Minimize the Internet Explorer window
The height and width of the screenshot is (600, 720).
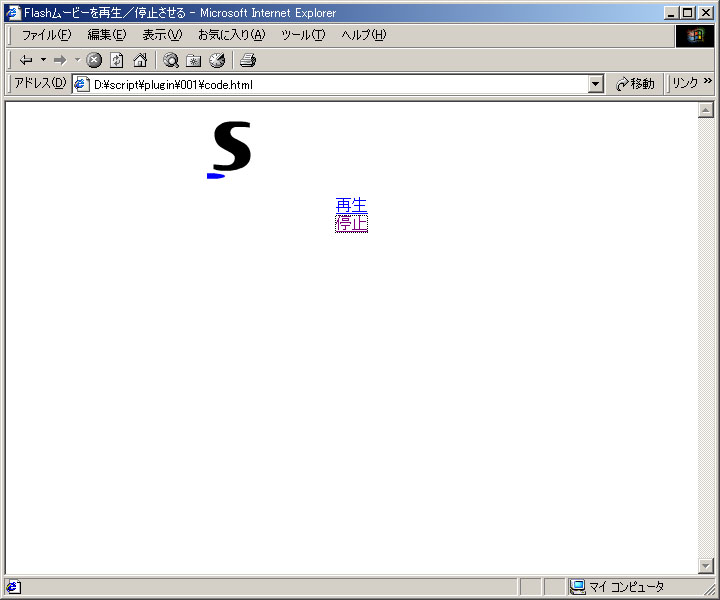(671, 13)
